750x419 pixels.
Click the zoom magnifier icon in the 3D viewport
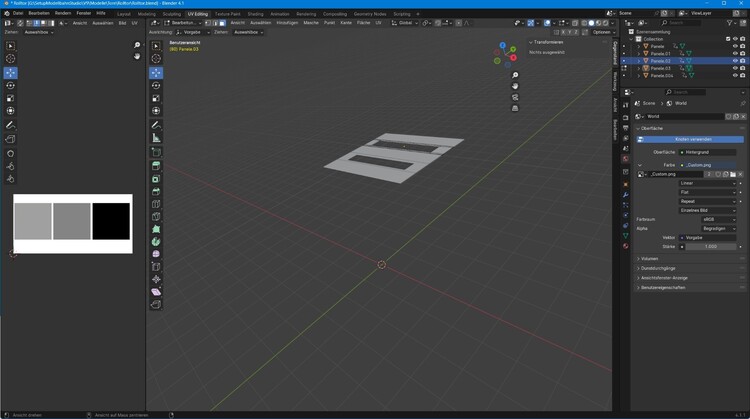pyautogui.click(x=515, y=75)
